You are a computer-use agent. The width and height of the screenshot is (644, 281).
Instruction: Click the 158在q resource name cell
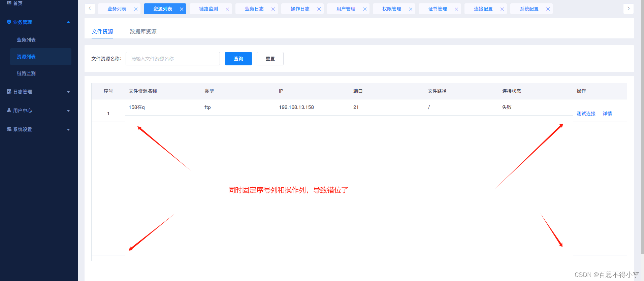tap(137, 107)
